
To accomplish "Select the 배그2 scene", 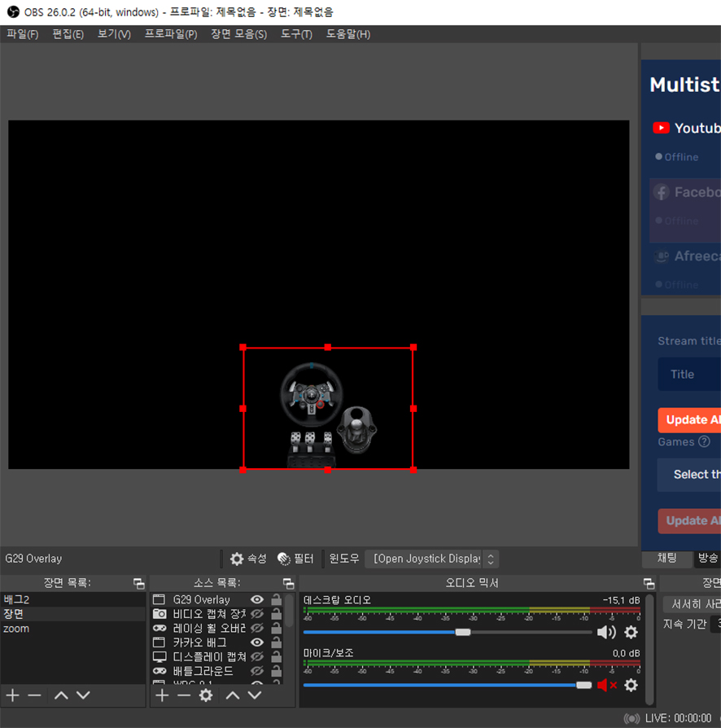I will [73, 599].
